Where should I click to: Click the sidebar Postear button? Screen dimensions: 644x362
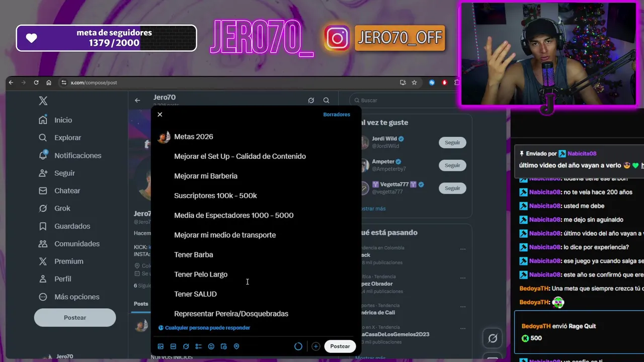tap(75, 318)
